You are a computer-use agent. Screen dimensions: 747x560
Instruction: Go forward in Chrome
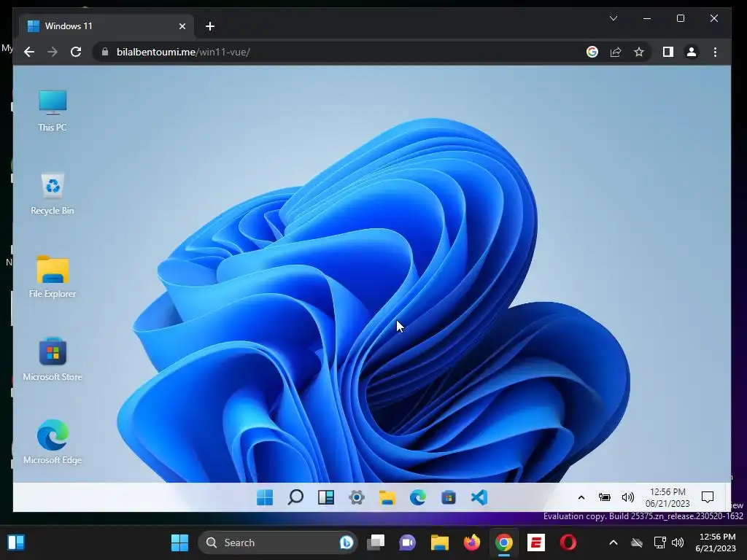click(x=53, y=52)
